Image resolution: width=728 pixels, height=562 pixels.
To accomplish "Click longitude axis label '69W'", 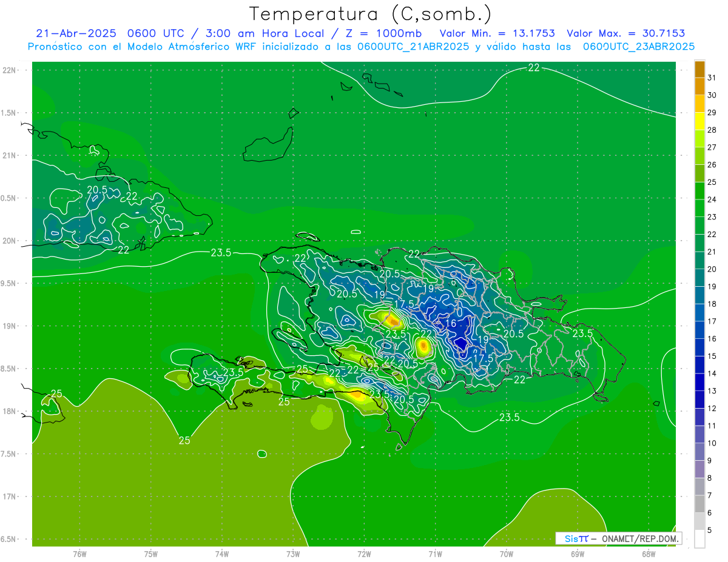I will [578, 554].
